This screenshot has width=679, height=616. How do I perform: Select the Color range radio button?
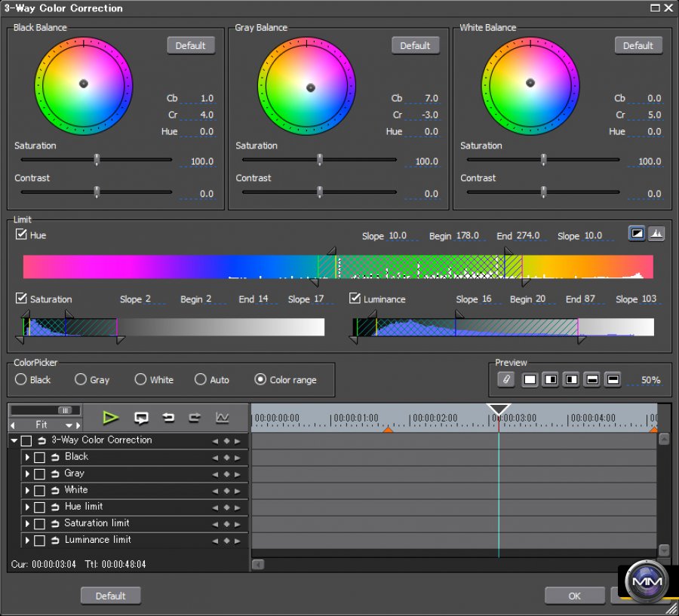click(x=260, y=379)
